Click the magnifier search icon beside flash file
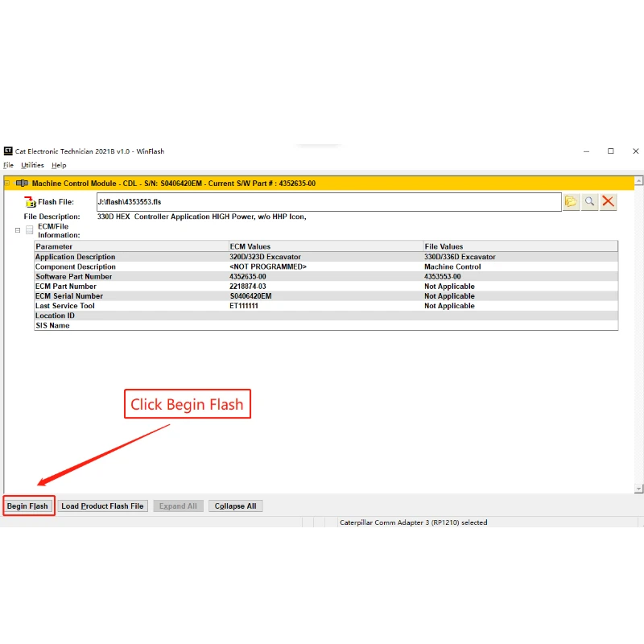This screenshot has height=644, width=644. pyautogui.click(x=589, y=202)
